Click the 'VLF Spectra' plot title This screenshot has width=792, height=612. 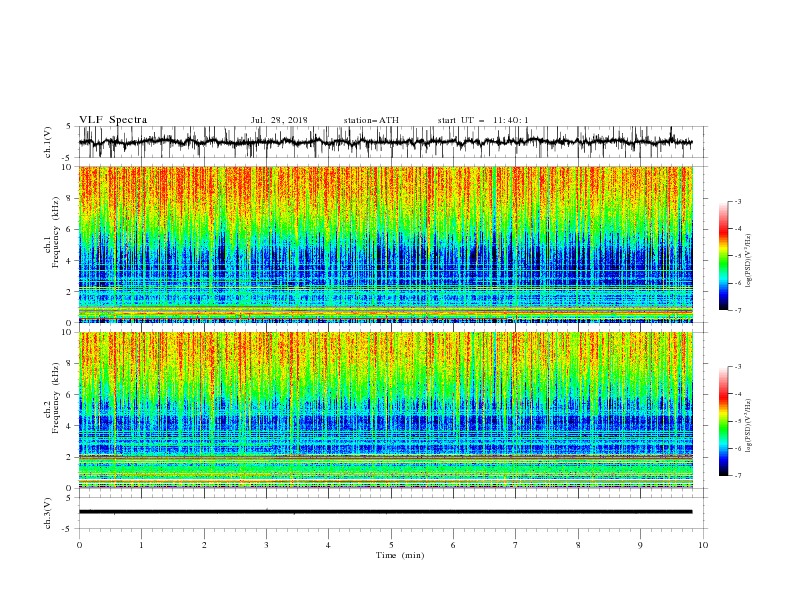[x=113, y=120]
